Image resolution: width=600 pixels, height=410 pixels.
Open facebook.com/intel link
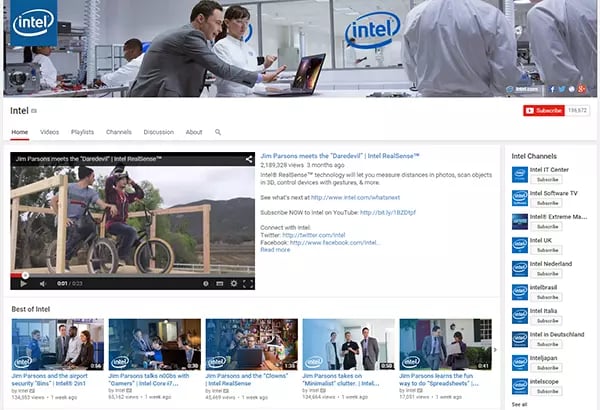(334, 242)
